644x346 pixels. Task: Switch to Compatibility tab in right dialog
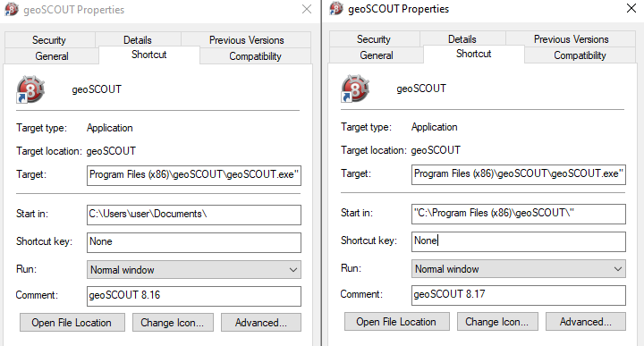coord(580,55)
